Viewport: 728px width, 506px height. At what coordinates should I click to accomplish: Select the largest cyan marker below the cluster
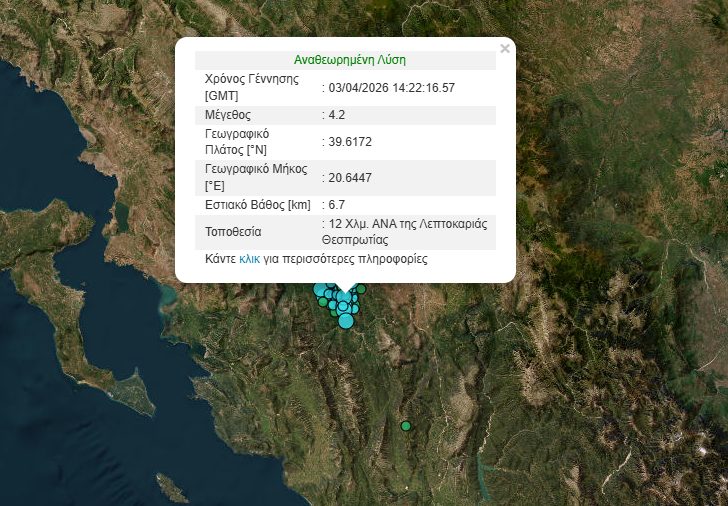[346, 321]
